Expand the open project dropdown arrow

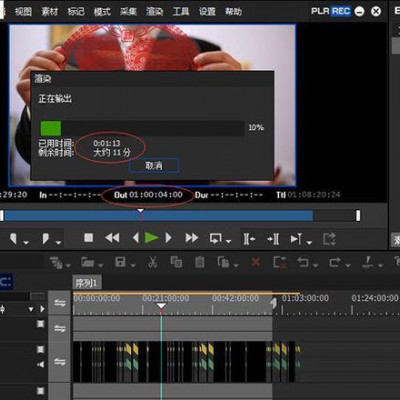tap(101, 265)
